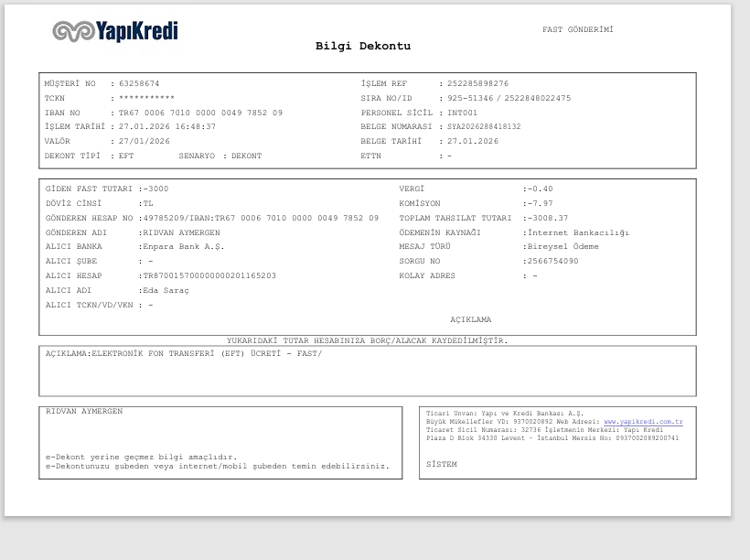
Task: Click the İŞLEM REF number 252285898276
Action: 477,83
